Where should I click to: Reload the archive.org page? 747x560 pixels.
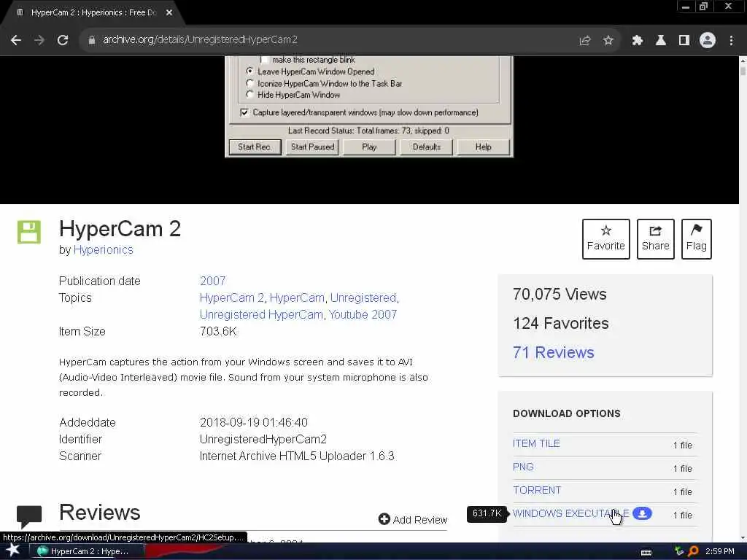click(x=63, y=41)
